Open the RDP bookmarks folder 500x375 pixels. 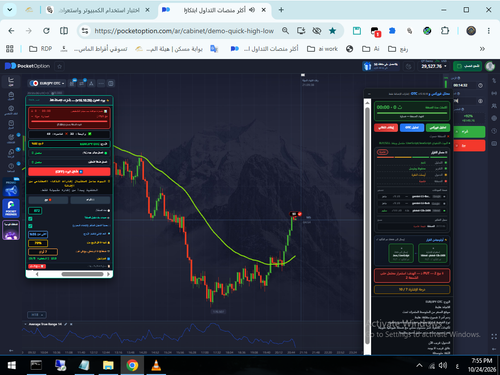pos(41,49)
